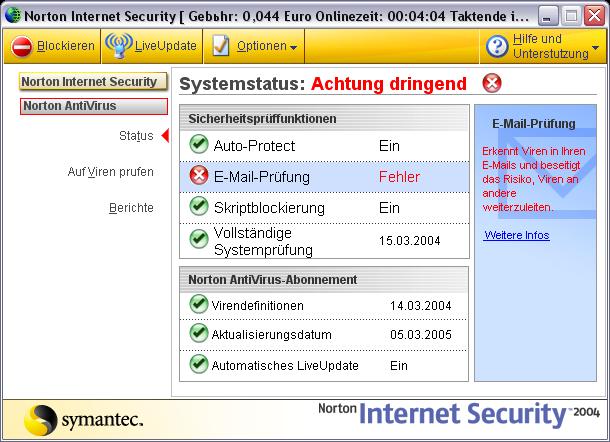
Task: Select the Virendefinitionen row
Action: pyautogui.click(x=324, y=306)
